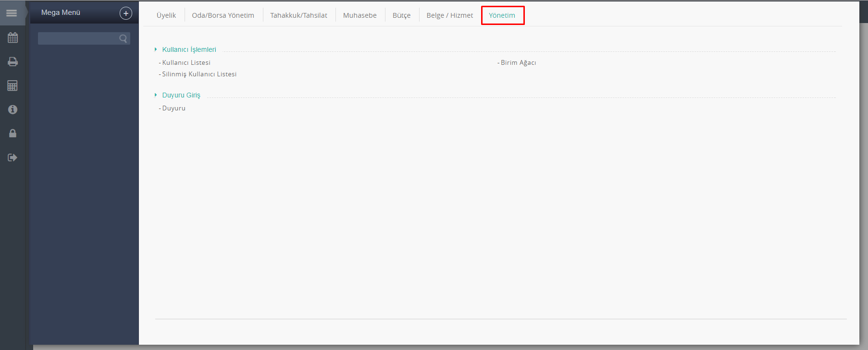Select the Yönetim tab
This screenshot has height=350, width=868.
click(502, 15)
